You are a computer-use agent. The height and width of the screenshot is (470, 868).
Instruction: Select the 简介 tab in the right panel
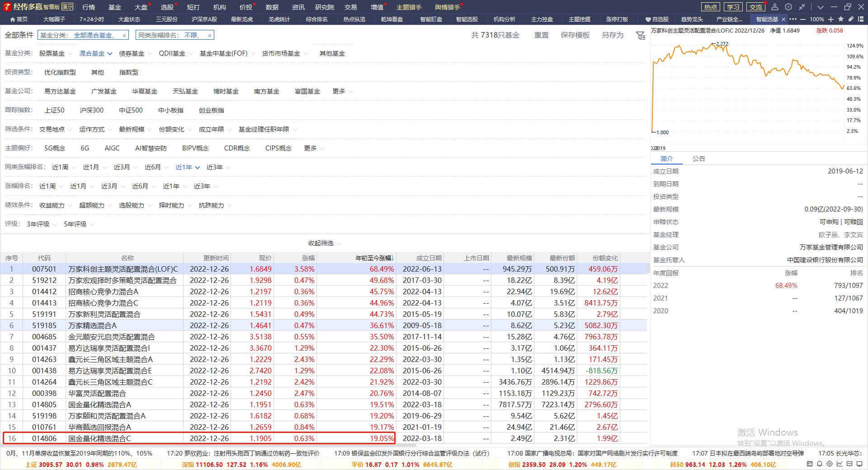[666, 159]
